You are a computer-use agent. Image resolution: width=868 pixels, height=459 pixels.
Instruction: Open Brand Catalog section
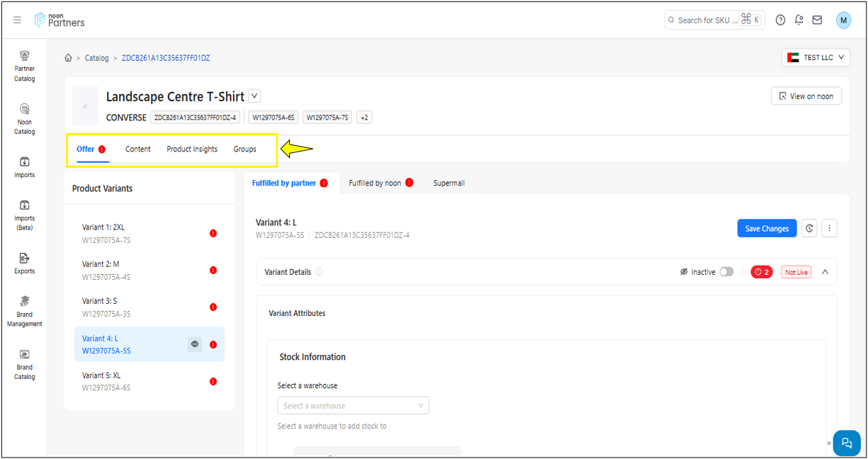pos(24,364)
